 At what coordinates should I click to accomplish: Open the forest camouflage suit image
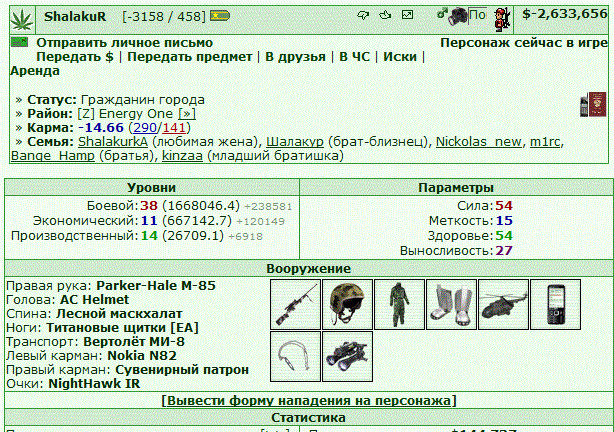pos(399,304)
